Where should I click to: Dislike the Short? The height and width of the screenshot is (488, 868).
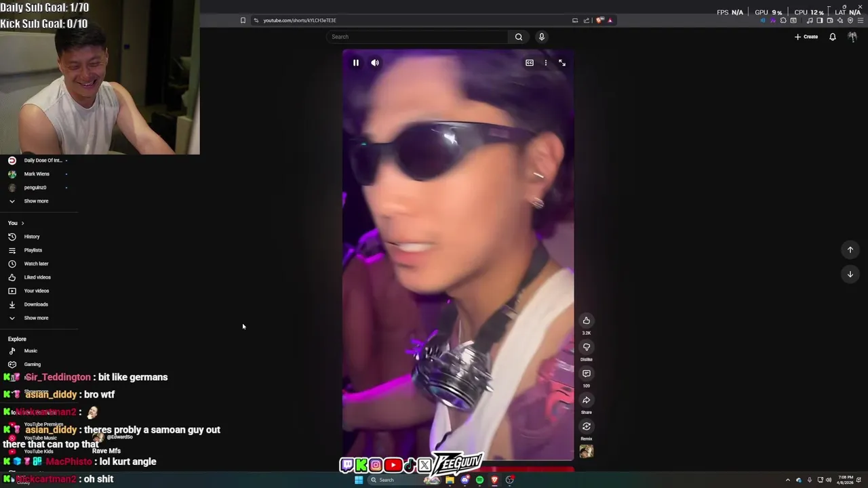tap(587, 347)
